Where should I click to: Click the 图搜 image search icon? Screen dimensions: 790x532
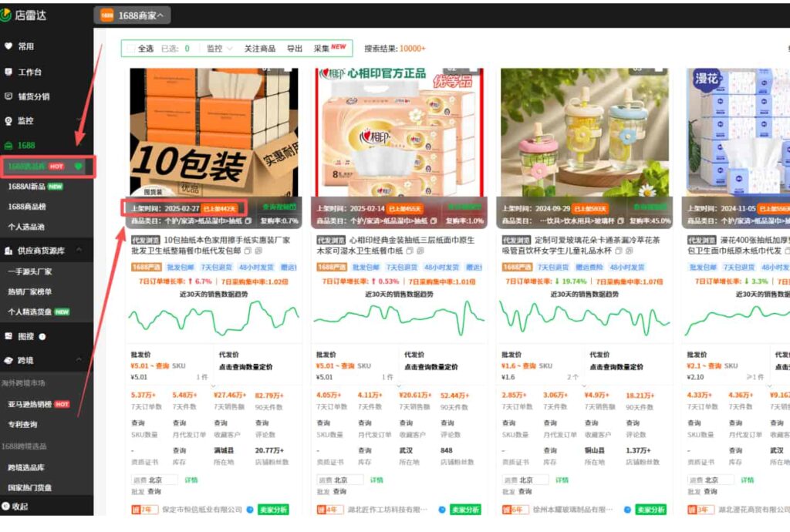tap(8, 336)
